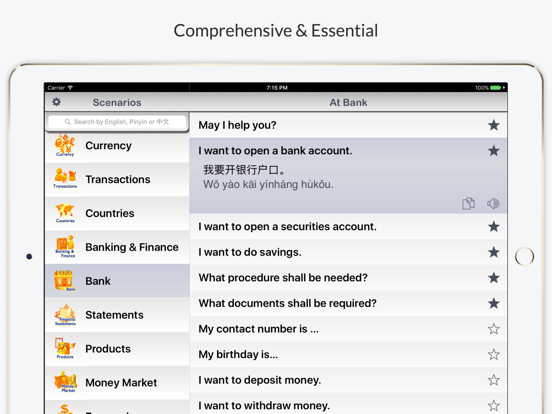Screen dimensions: 552x414
Task: Favorite 'I want to withdraw money' star
Action: tap(494, 406)
